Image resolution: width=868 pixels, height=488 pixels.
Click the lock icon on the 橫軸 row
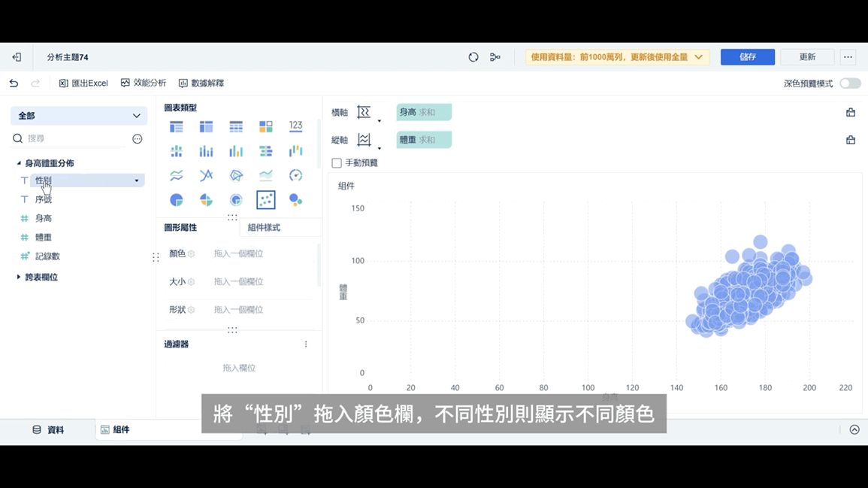(851, 113)
